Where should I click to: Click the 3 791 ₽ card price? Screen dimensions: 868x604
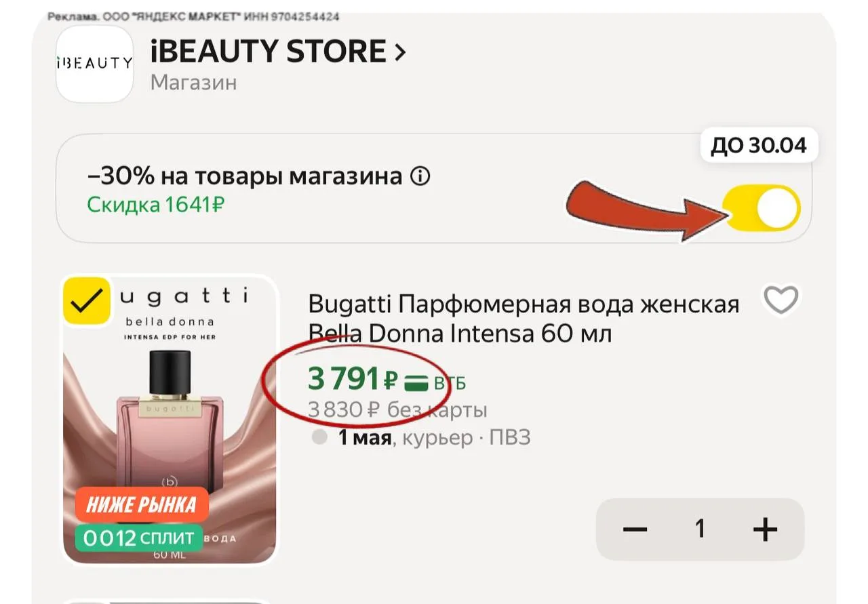click(x=352, y=379)
